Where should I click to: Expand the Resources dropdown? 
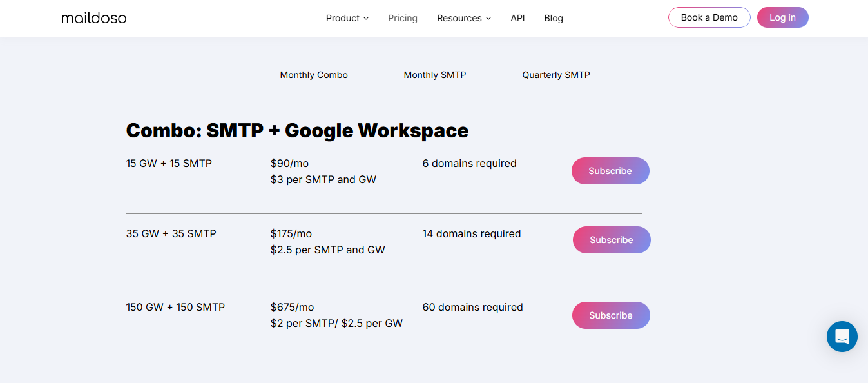pyautogui.click(x=464, y=18)
